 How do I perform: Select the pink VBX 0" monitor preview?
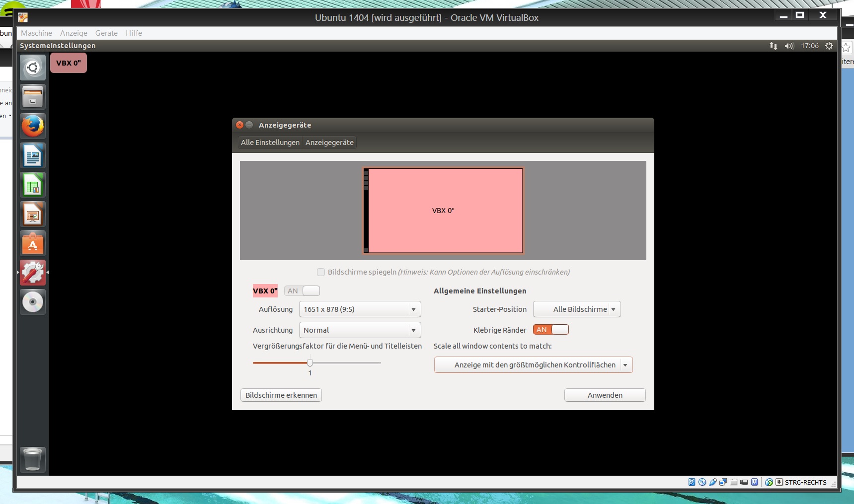(x=443, y=211)
